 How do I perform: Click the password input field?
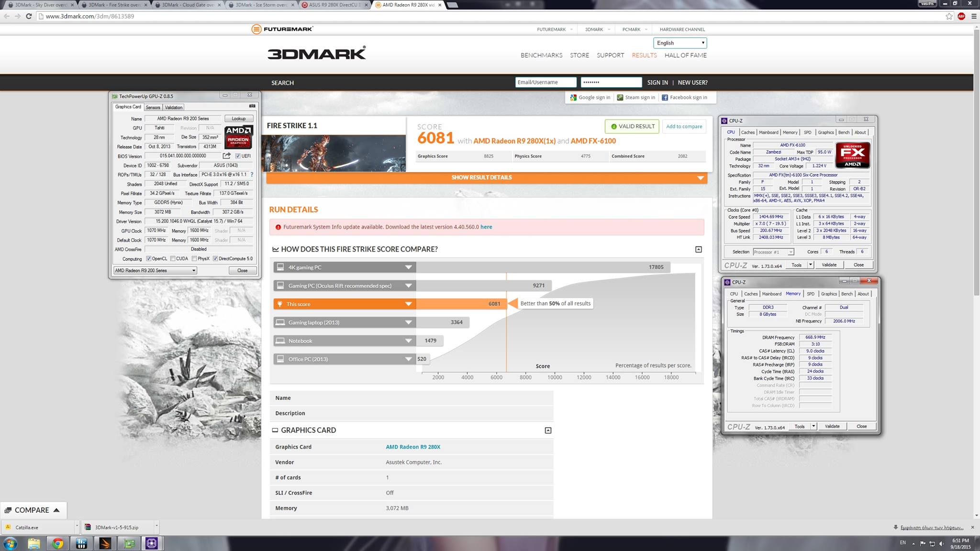(611, 82)
